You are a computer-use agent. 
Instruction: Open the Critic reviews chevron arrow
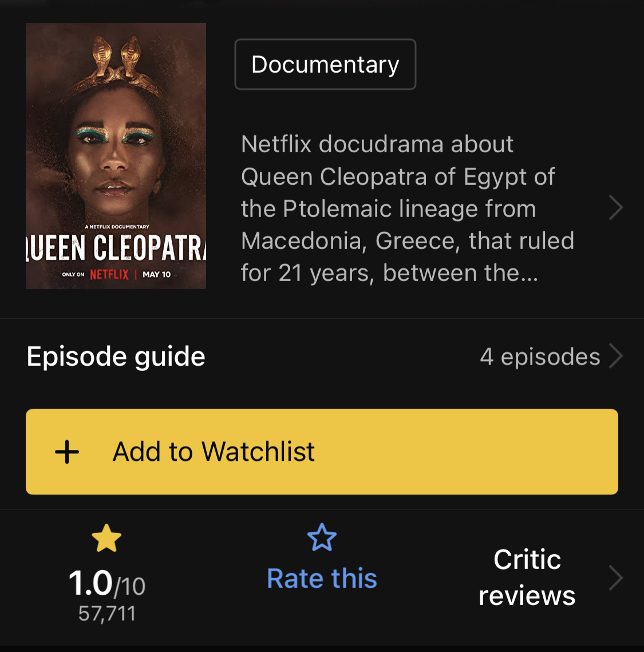pyautogui.click(x=616, y=578)
